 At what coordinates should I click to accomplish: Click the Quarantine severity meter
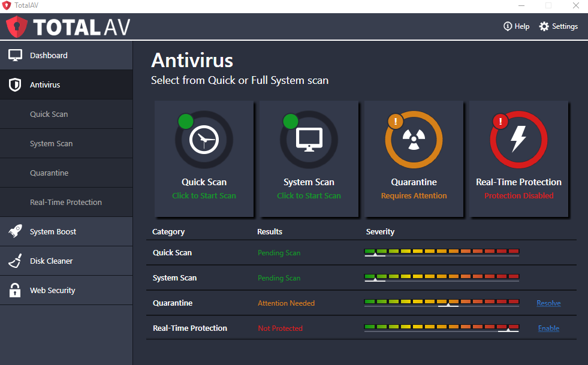(x=442, y=303)
